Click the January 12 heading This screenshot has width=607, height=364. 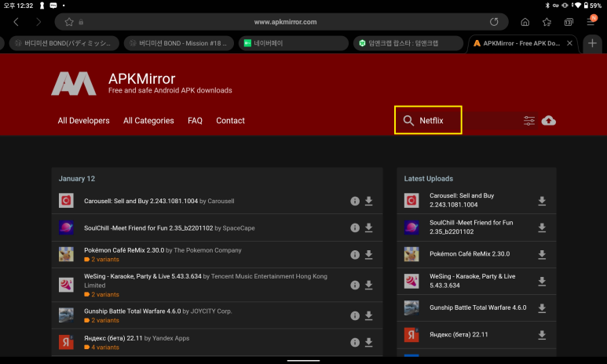click(x=77, y=179)
